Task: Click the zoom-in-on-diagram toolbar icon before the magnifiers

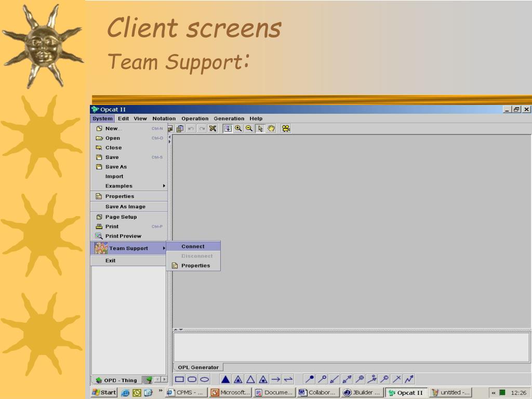Action: (x=228, y=129)
